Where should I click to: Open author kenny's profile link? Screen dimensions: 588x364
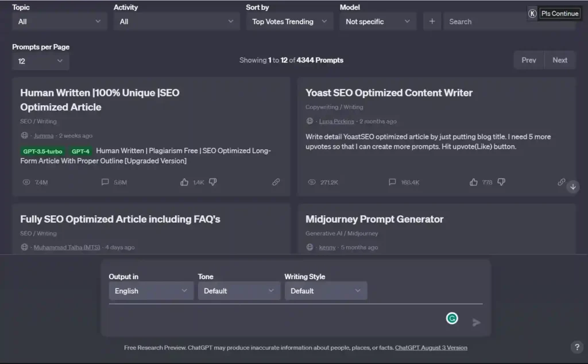pyautogui.click(x=327, y=247)
